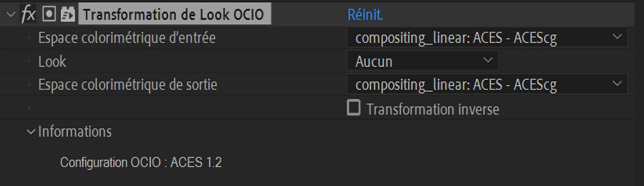Click the dot beside Espace colorimétrique de sortie
The width and height of the screenshot is (644, 186).
29,85
